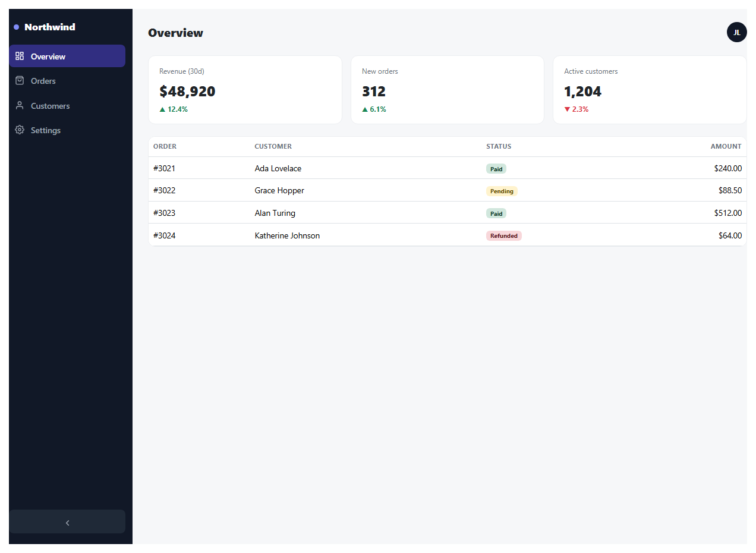Image resolution: width=756 pixels, height=553 pixels.
Task: Click the STATUS column header
Action: [x=499, y=146]
